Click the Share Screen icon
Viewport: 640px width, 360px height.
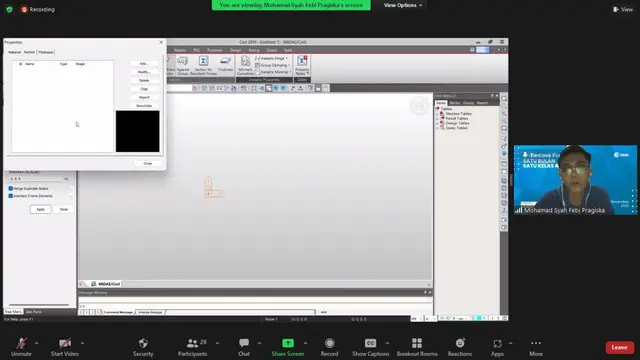click(x=288, y=343)
